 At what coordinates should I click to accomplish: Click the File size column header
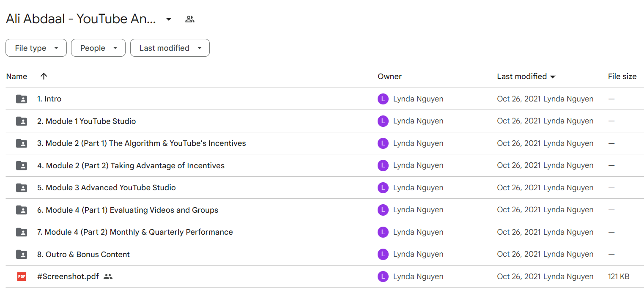pos(622,77)
